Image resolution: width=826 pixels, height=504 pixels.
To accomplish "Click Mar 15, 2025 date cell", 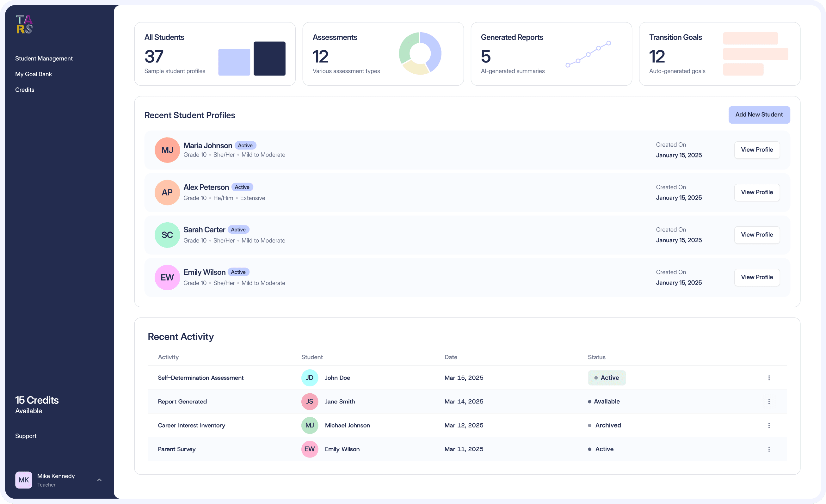I will [x=464, y=378].
